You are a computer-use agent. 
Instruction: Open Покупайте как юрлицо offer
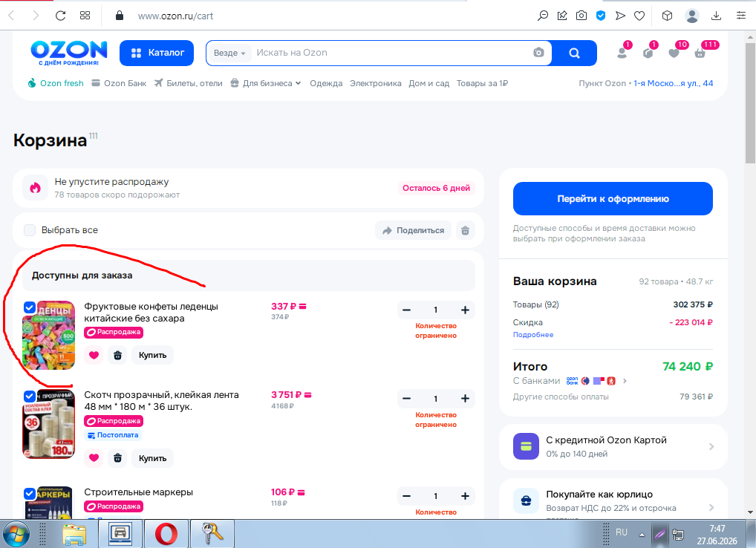point(613,499)
